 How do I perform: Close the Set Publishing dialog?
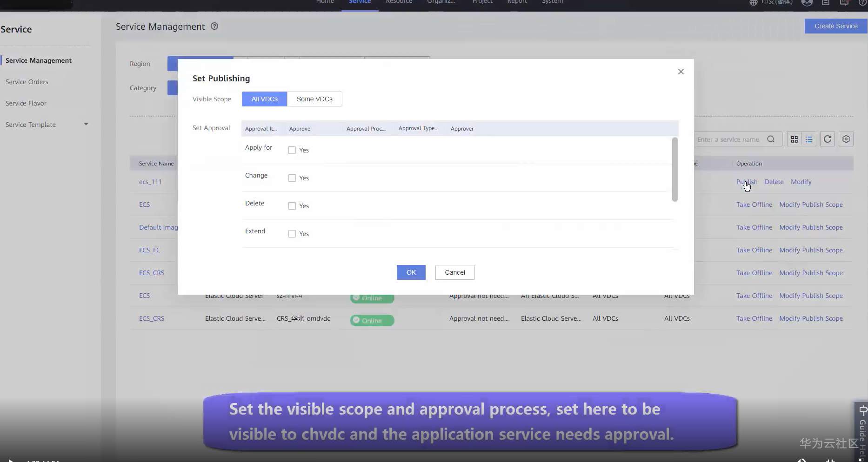(x=681, y=72)
